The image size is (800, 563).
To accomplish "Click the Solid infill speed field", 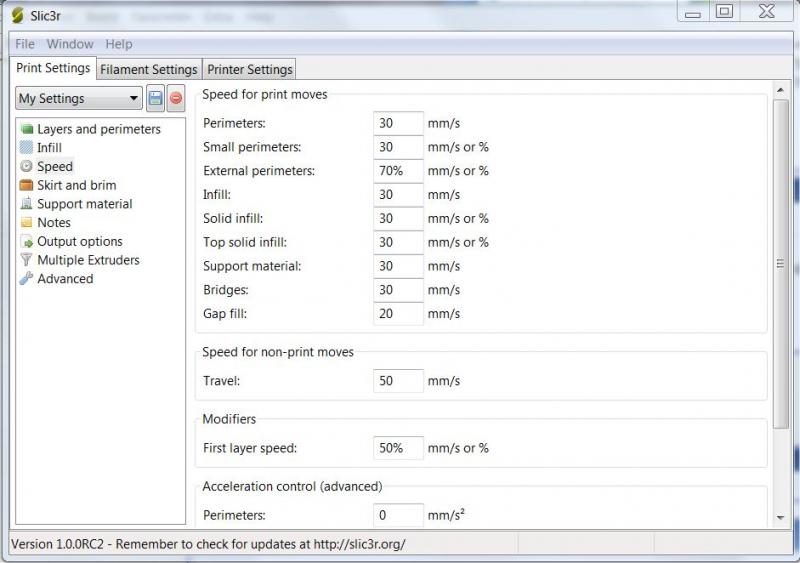I will 398,218.
